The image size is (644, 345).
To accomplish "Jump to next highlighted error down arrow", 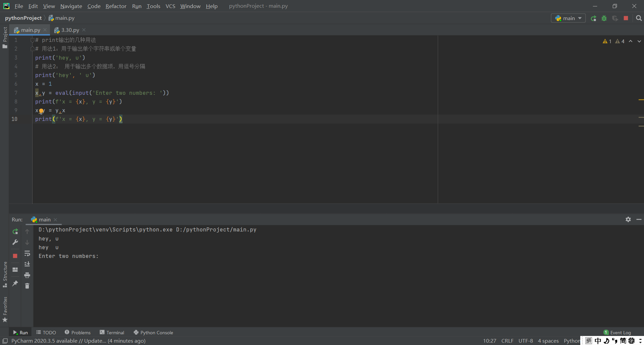I will tap(639, 41).
